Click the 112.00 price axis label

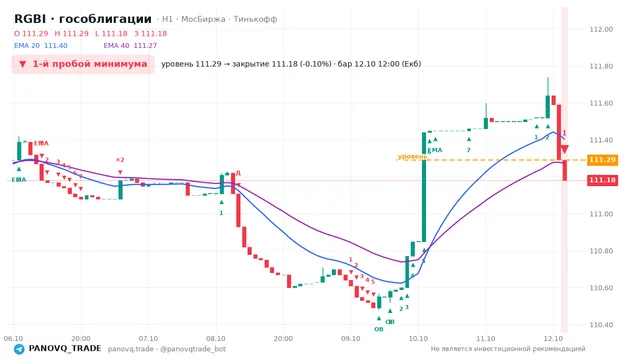tap(601, 29)
